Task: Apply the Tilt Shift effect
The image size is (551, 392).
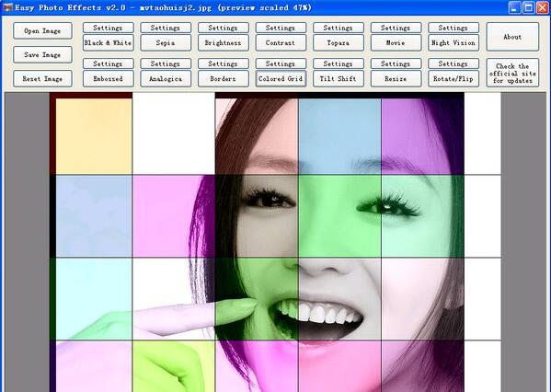Action: pos(339,79)
